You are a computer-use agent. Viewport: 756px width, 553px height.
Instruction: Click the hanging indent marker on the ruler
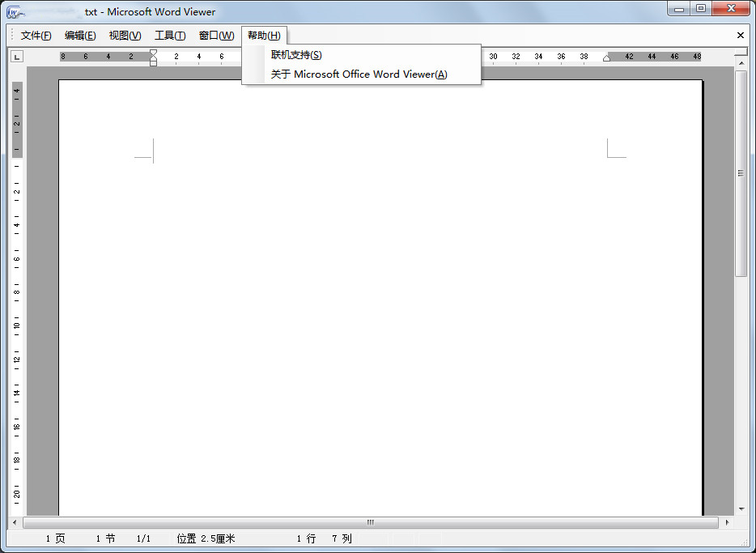coord(152,58)
